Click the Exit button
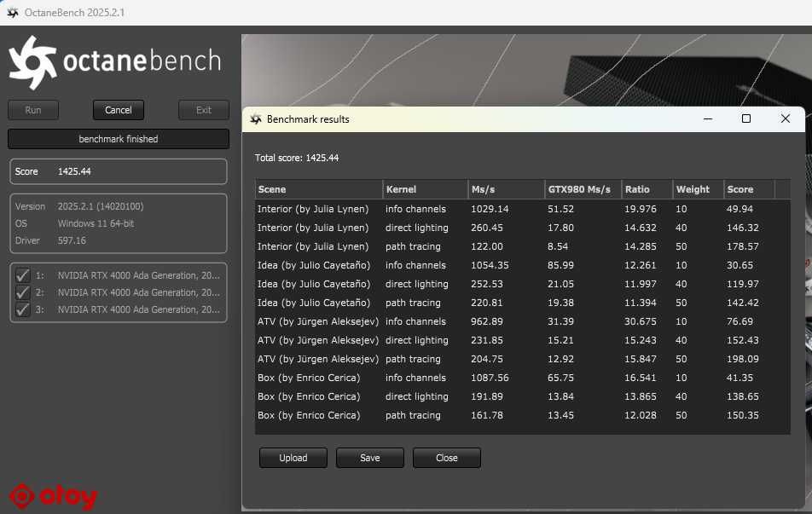Screen dimensions: 812x514 [204, 110]
